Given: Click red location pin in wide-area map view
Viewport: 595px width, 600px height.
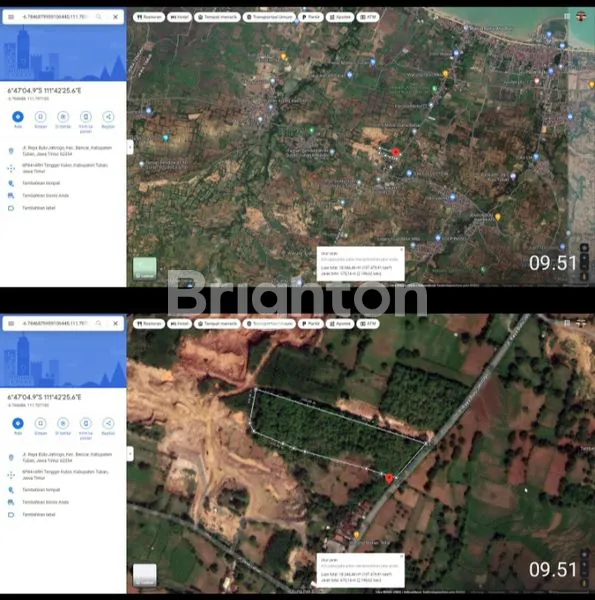Looking at the screenshot, I should [x=396, y=152].
